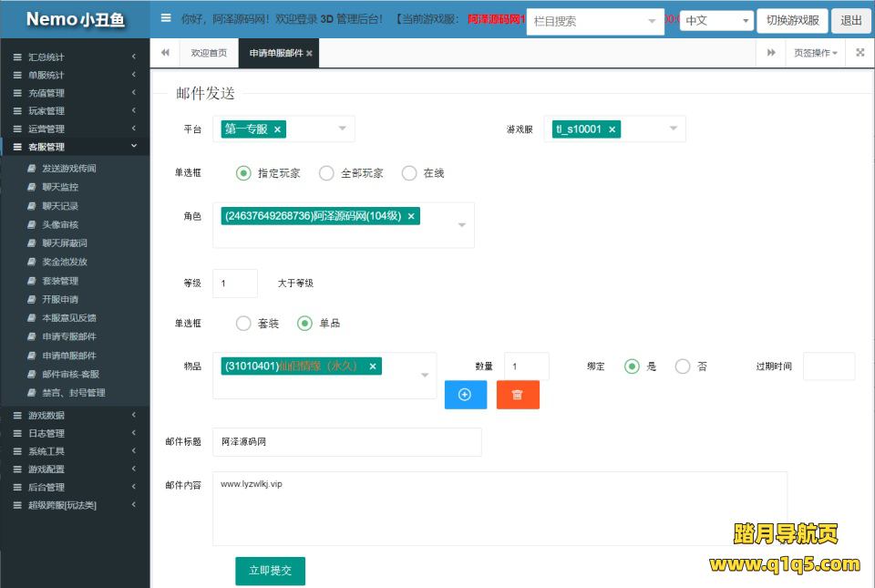875x588 pixels.
Task: Close the 申请单服邮件 tab
Action: pos(309,54)
